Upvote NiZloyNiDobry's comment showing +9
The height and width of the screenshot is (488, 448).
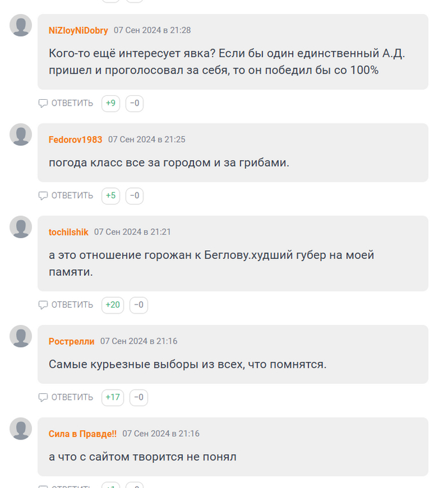tap(111, 103)
